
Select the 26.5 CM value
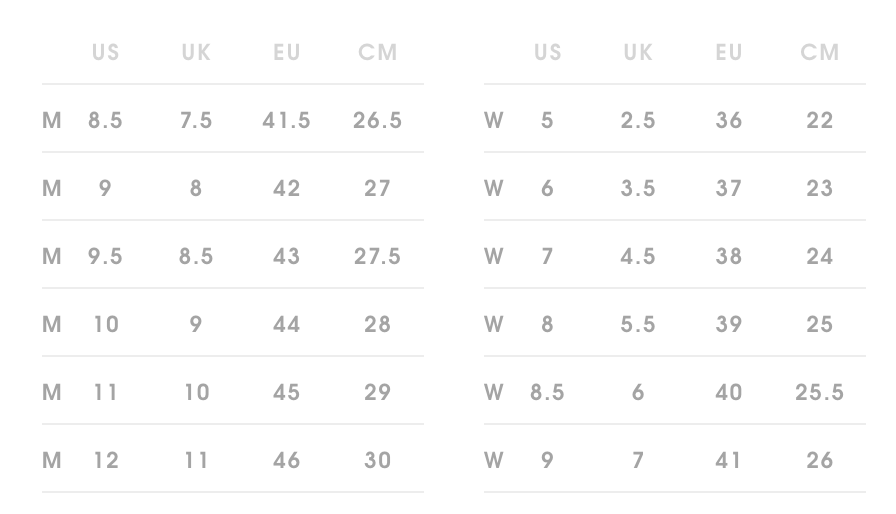click(x=377, y=120)
